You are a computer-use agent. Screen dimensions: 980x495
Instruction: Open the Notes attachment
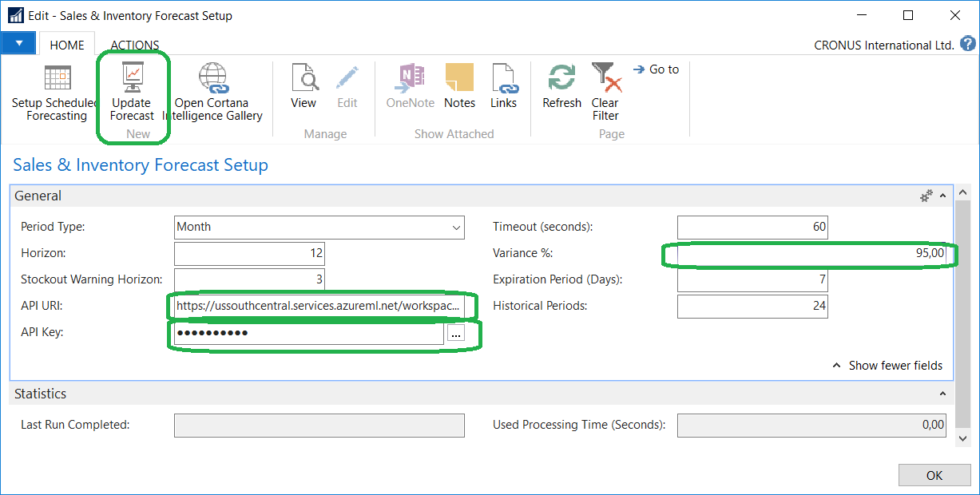(459, 79)
